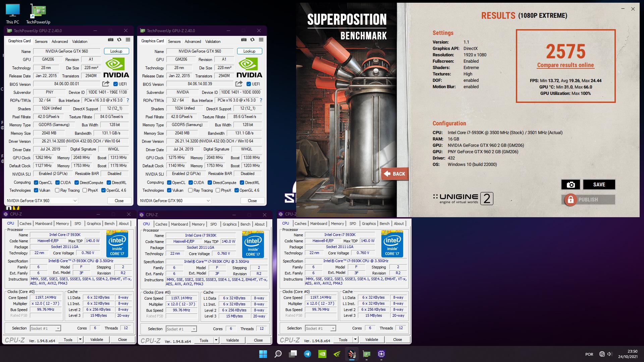Toggle OpenCL checkbox in left GPU-Z
The width and height of the screenshot is (644, 362).
click(x=36, y=183)
